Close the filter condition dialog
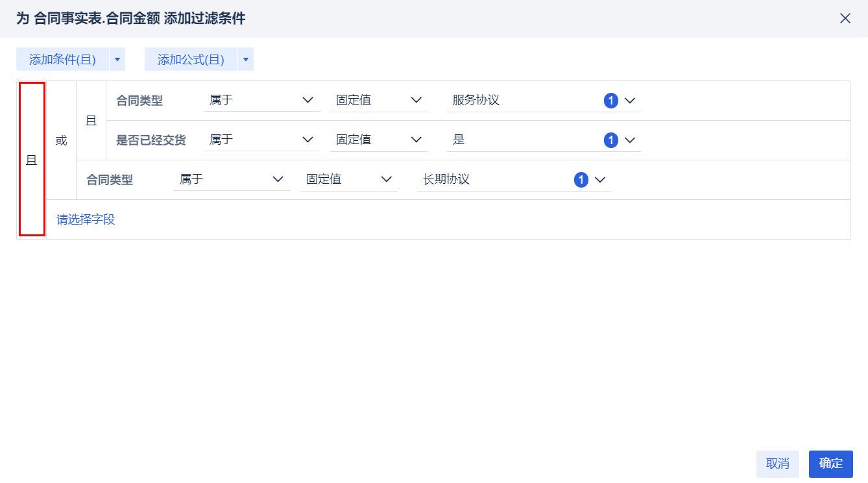This screenshot has height=483, width=868. pos(845,18)
